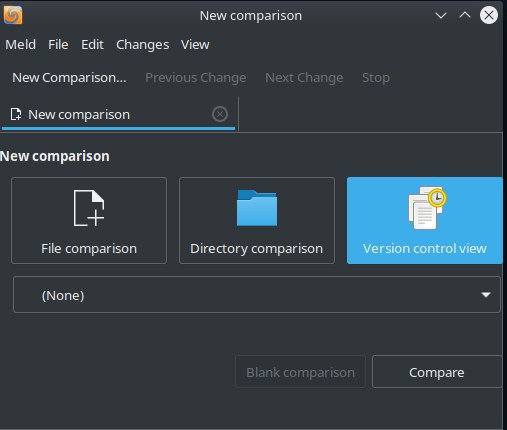
Task: Click Previous Change toolbar button
Action: pos(196,78)
